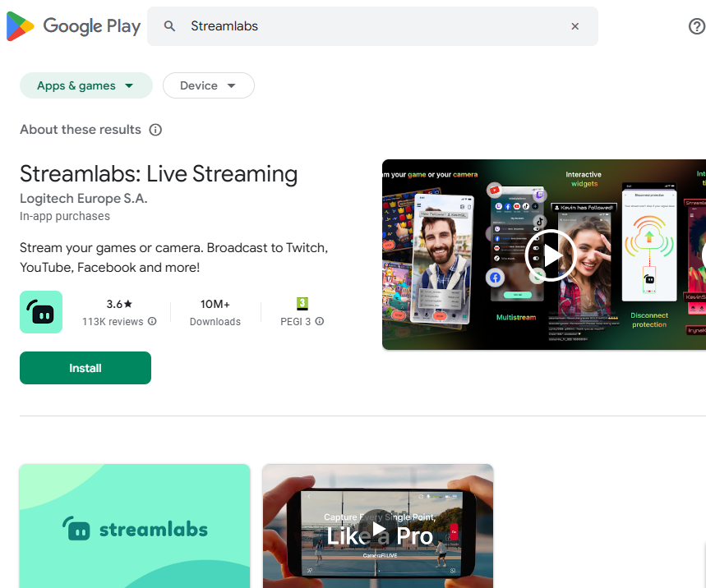
Task: Click the 3.6 star rating text
Action: point(119,304)
